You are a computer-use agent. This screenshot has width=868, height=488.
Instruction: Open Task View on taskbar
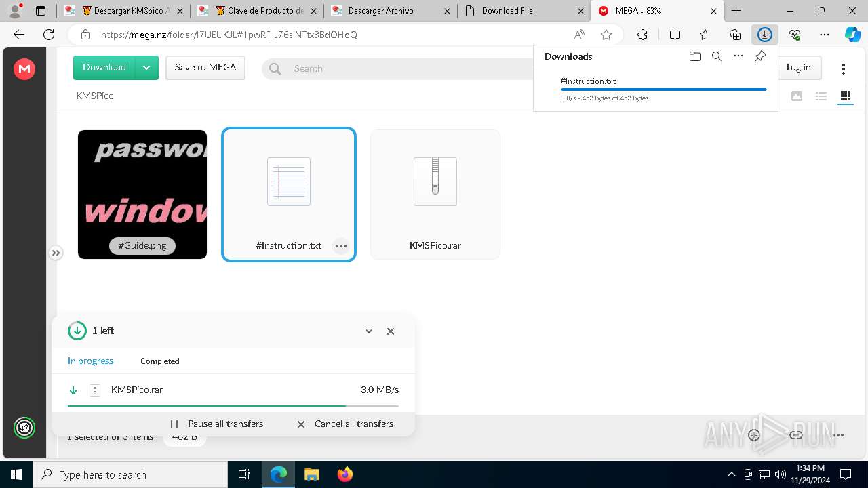click(244, 474)
